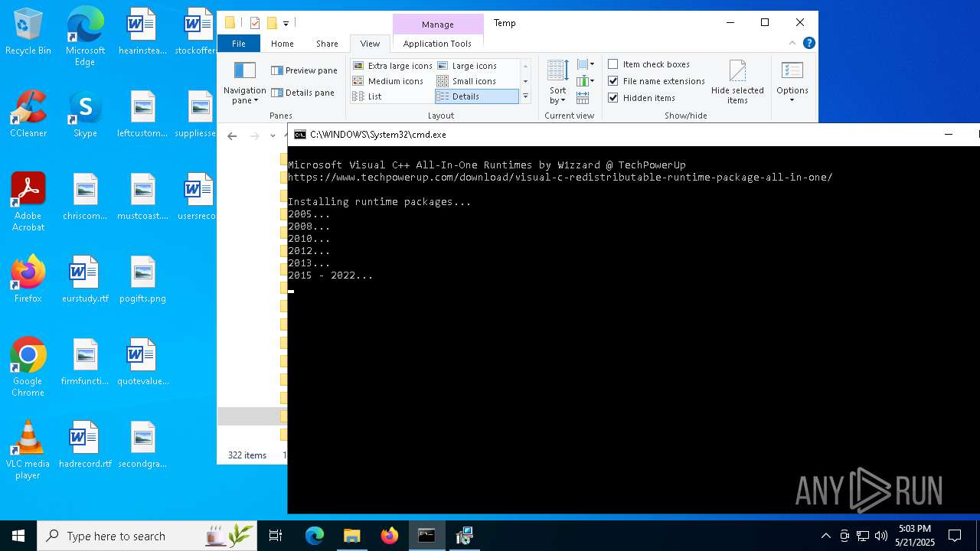
Task: Click Properties quick access icon in Explorer
Action: (255, 23)
